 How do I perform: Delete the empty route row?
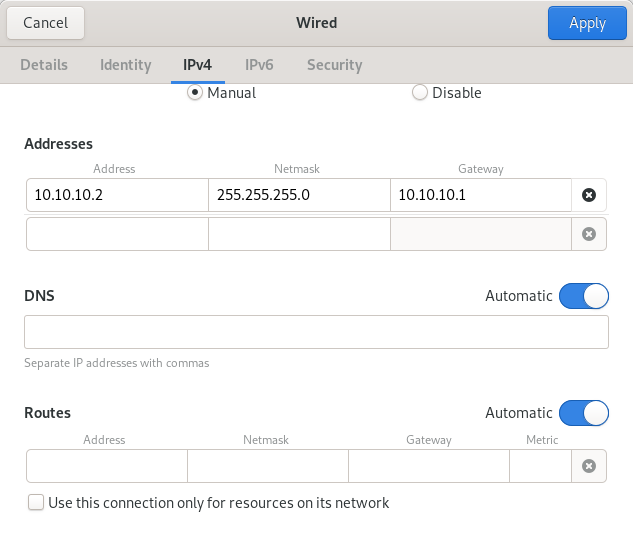point(589,466)
